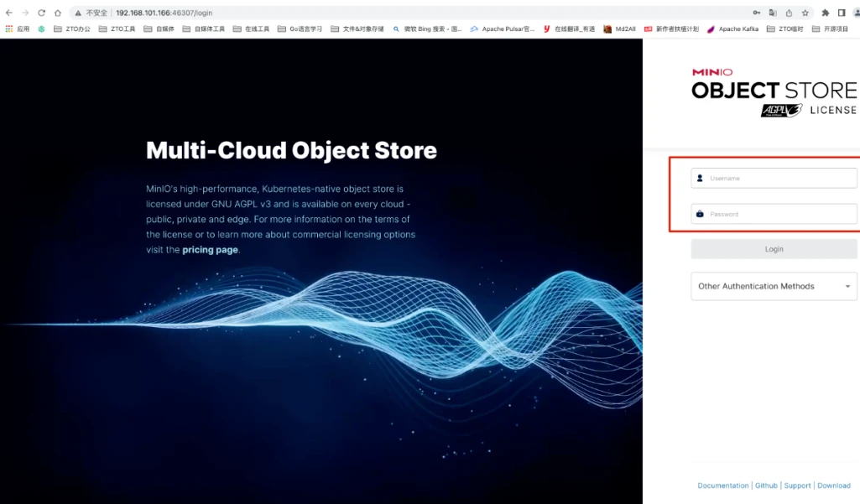Expand the Other Authentication Methods dropdown
This screenshot has width=860, height=504.
(774, 286)
